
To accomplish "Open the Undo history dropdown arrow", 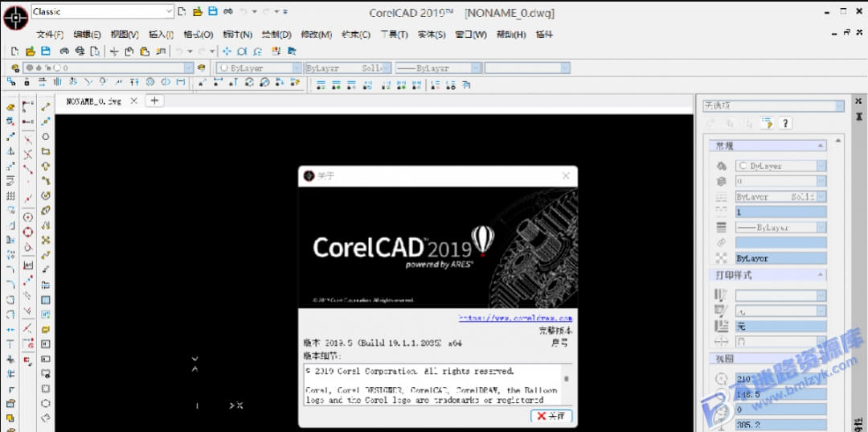I will [190, 51].
